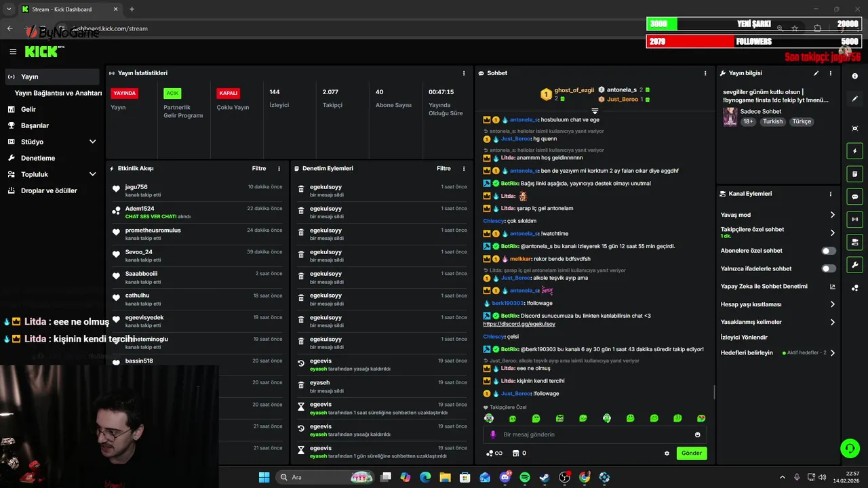Click the taskbar volume speaker icon

822,477
